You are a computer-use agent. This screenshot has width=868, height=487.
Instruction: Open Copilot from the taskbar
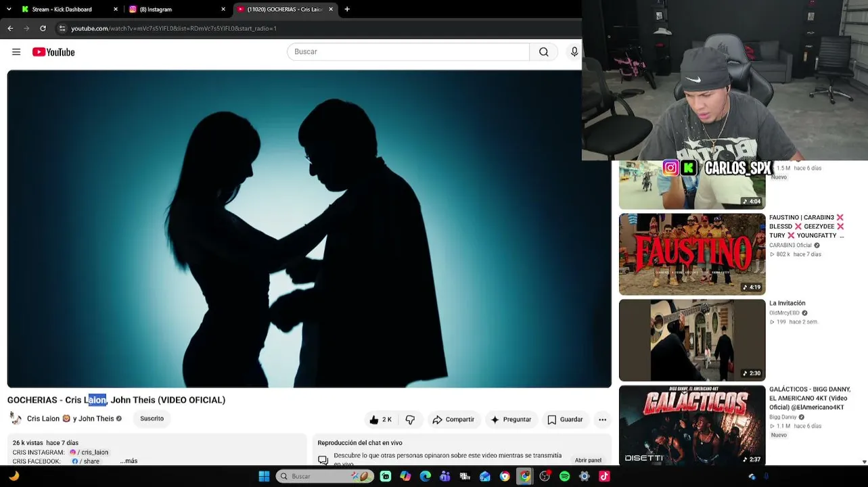click(405, 476)
